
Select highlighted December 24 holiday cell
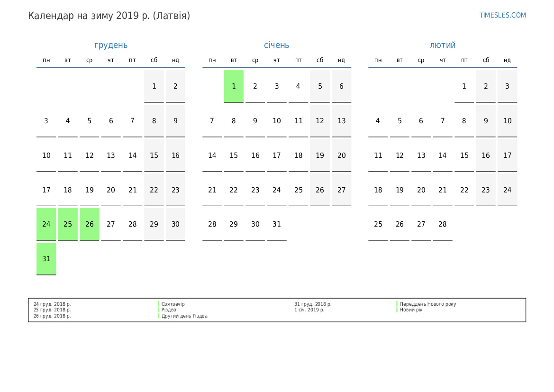click(x=46, y=224)
